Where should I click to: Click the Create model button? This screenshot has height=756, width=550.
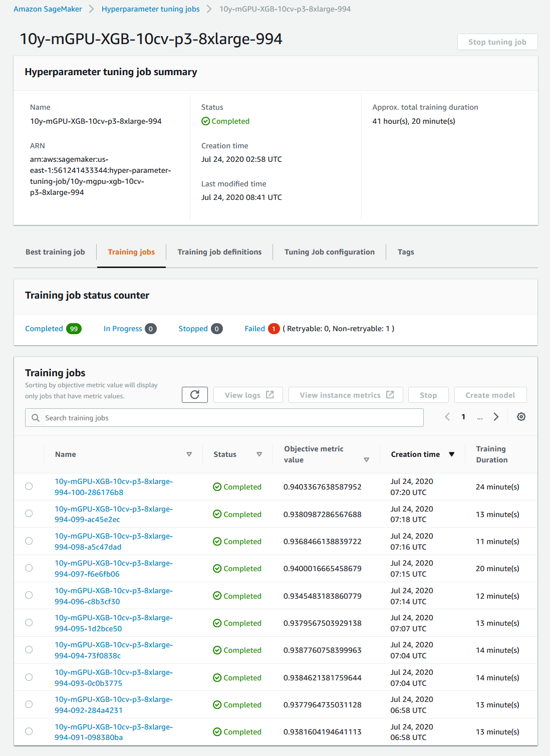pyautogui.click(x=490, y=395)
